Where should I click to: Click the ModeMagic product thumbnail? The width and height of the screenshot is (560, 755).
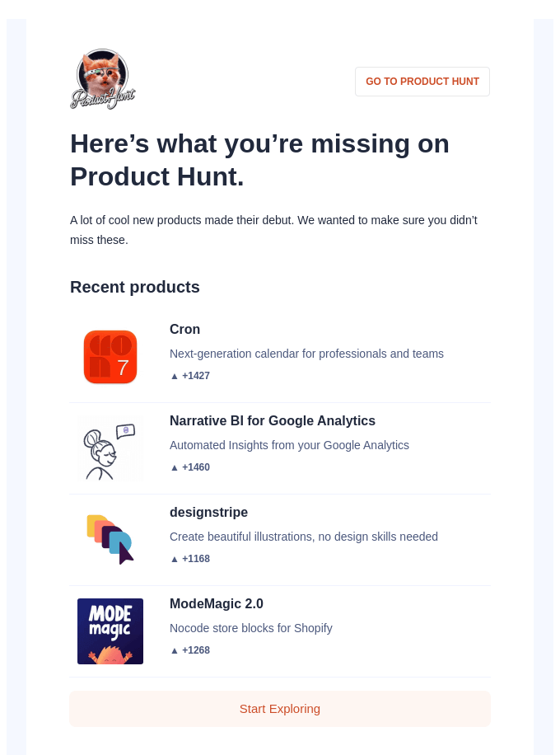point(110,631)
